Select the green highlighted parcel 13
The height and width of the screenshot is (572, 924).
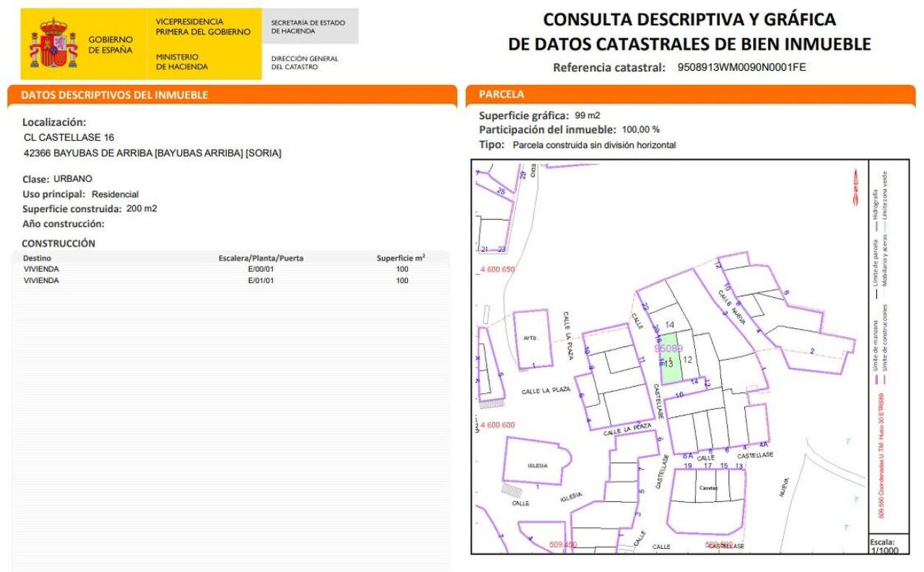pos(671,358)
